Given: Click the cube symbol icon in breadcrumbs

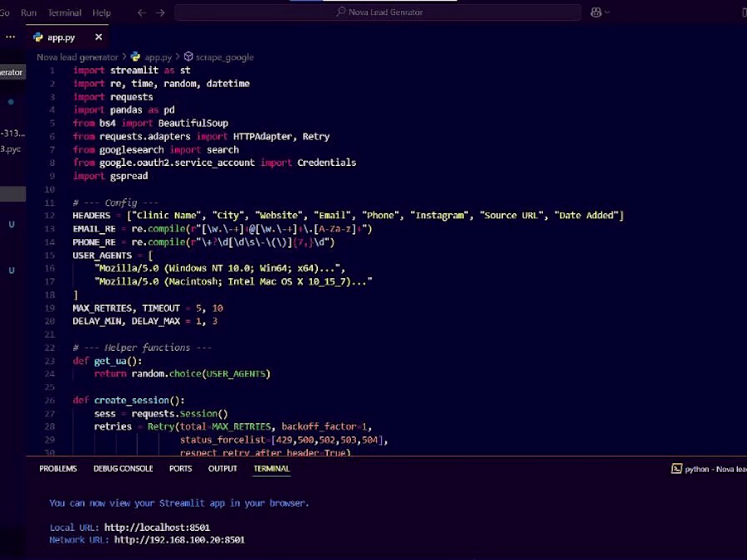Looking at the screenshot, I should point(188,56).
